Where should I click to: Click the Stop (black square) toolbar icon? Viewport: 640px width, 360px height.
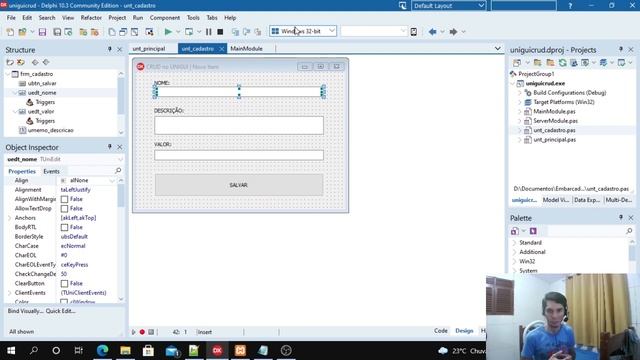(220, 31)
